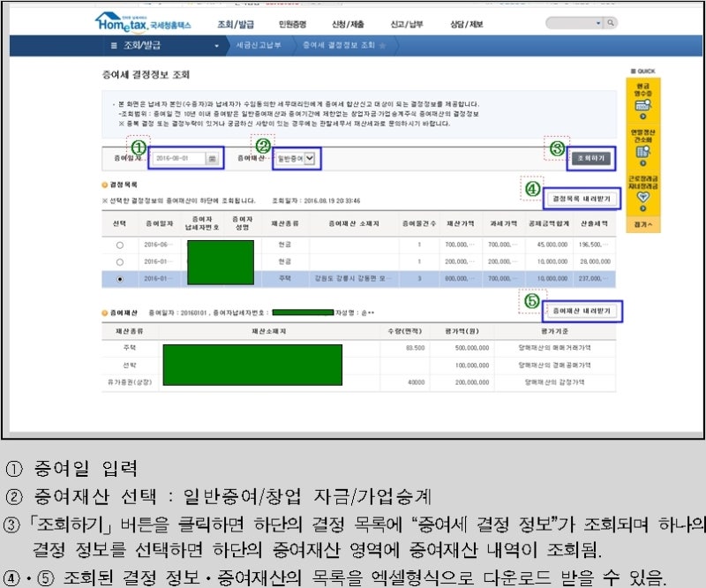Screen dimensions: 706x588
Task: Click the 유가증권(상장) row label
Action: [x=130, y=382]
